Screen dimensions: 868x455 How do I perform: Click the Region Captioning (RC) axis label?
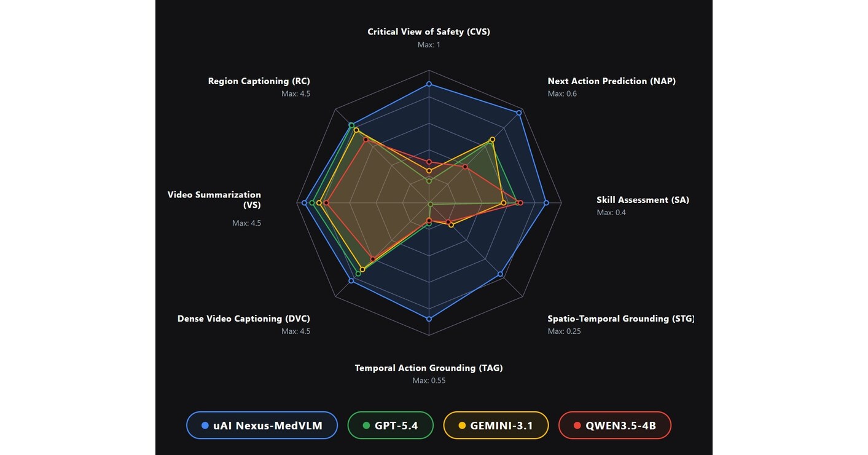(259, 81)
